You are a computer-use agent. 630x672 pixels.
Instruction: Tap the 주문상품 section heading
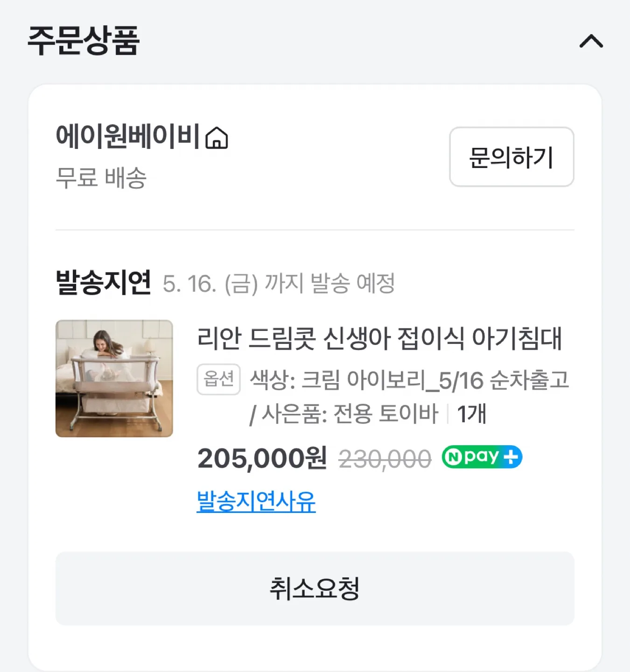tap(84, 41)
